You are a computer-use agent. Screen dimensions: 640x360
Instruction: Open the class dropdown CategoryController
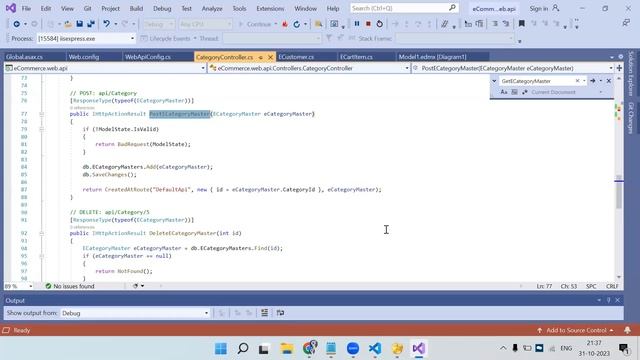pyautogui.click(x=309, y=68)
